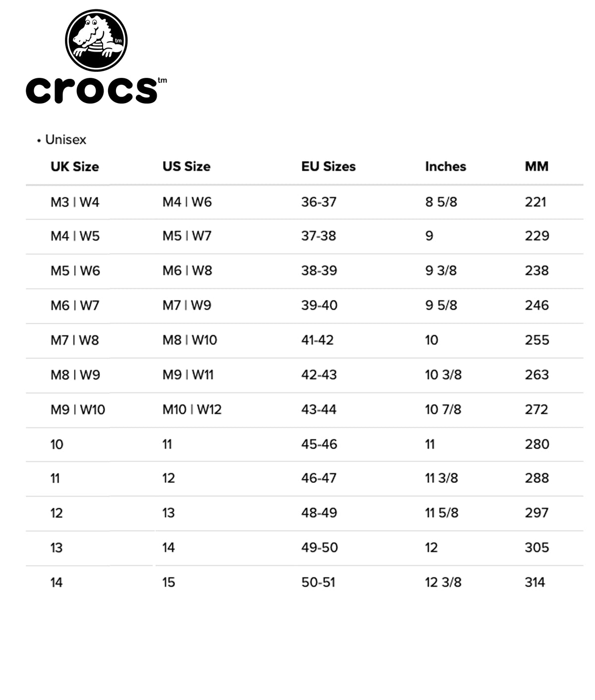Click the 38-39 EU size cell
The image size is (595, 700).
pyautogui.click(x=319, y=271)
